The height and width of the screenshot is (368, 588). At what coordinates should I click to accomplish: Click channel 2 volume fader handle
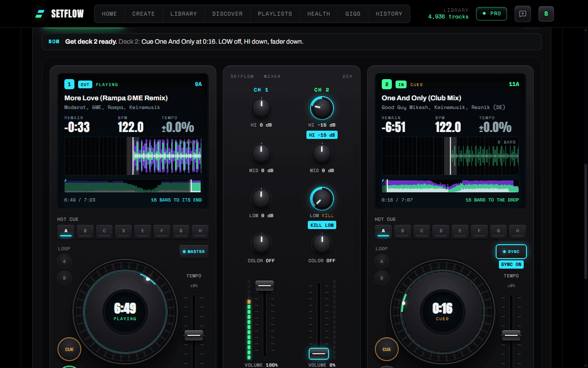point(319,354)
